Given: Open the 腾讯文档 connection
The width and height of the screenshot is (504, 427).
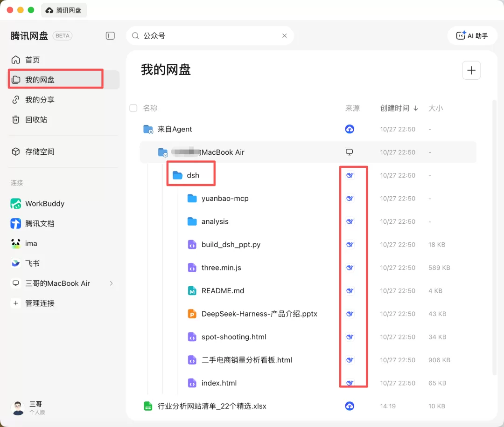Looking at the screenshot, I should point(40,223).
